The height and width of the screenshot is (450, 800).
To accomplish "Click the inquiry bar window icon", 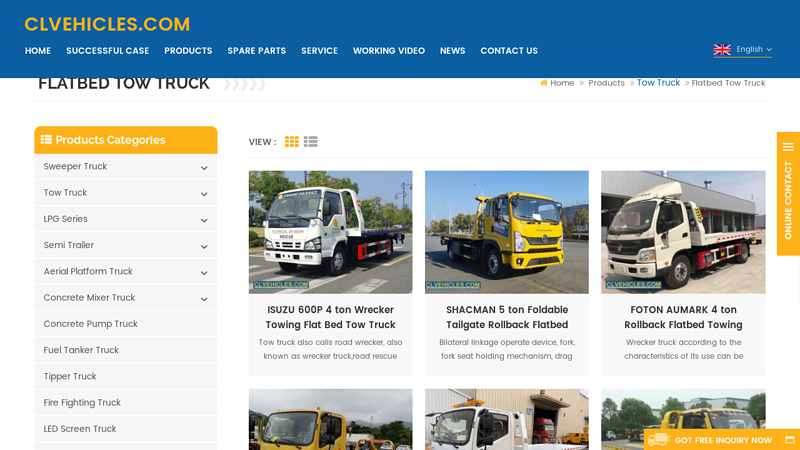I will (x=790, y=440).
